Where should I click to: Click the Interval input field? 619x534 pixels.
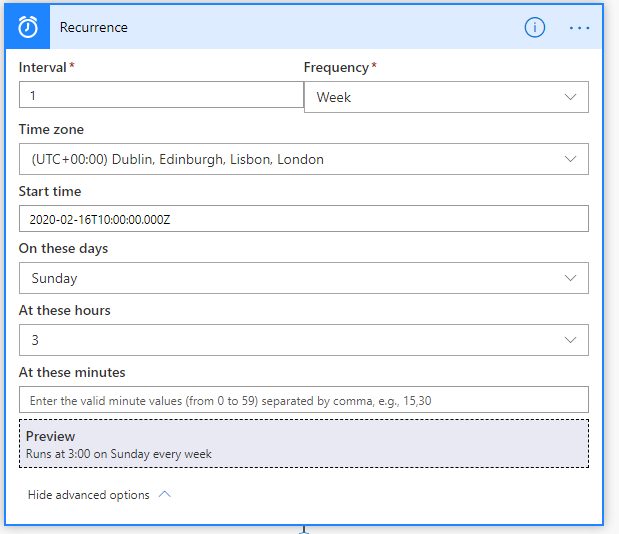[x=161, y=95]
